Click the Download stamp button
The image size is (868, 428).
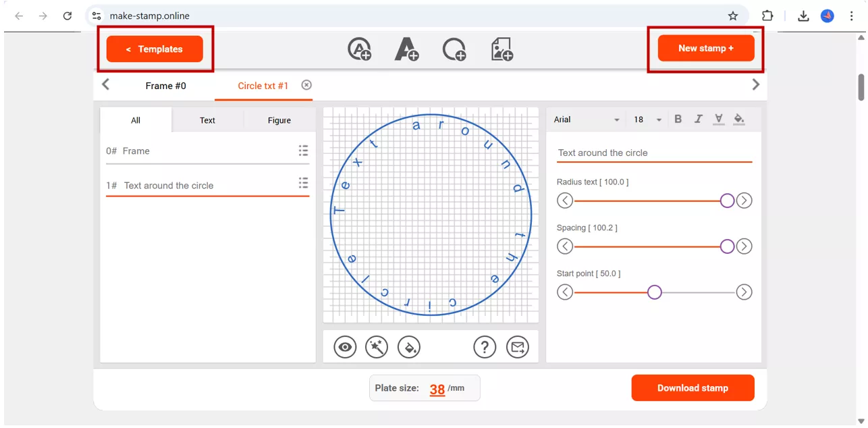pos(693,387)
